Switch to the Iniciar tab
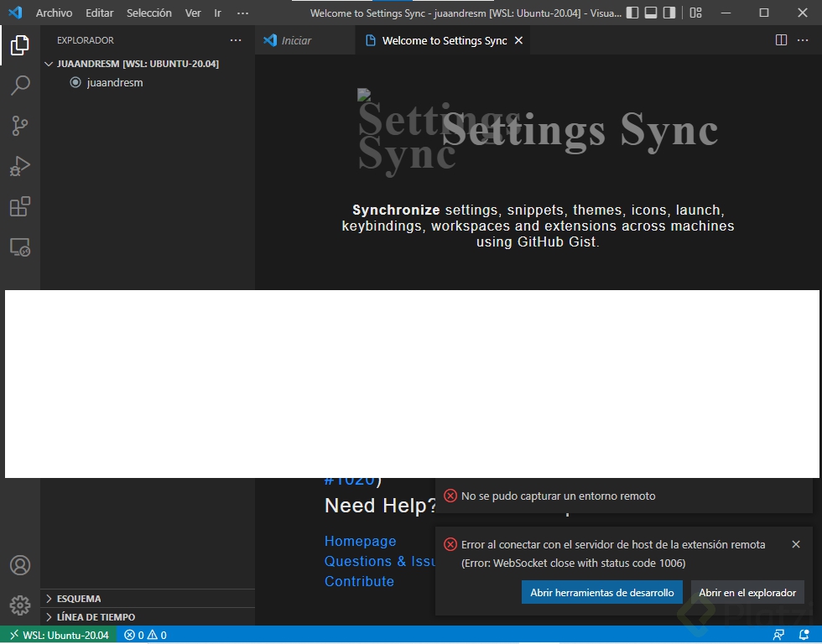 click(305, 40)
